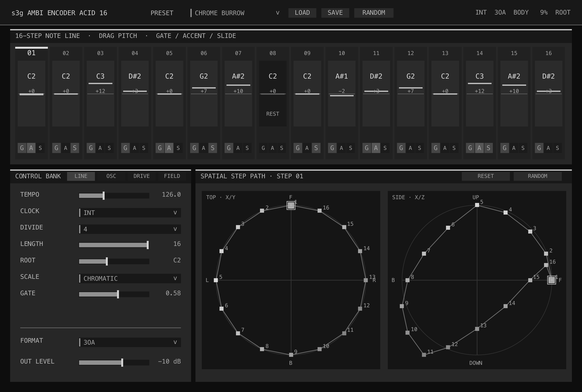Select node 9 in TOP X/Y view

point(291,355)
